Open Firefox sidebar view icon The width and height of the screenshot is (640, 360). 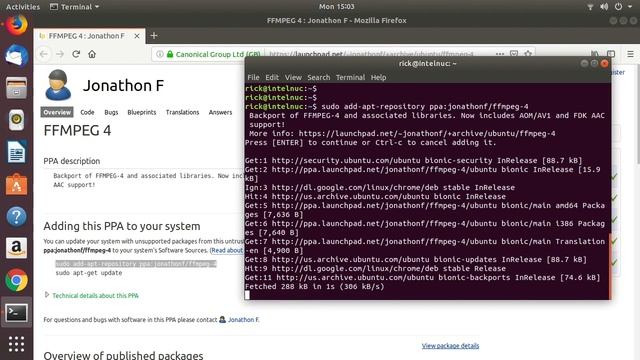(x=611, y=54)
